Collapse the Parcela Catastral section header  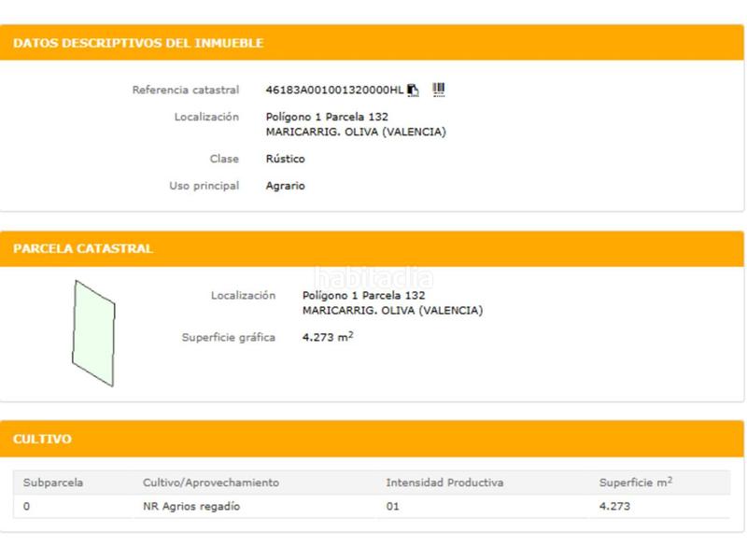[83, 249]
